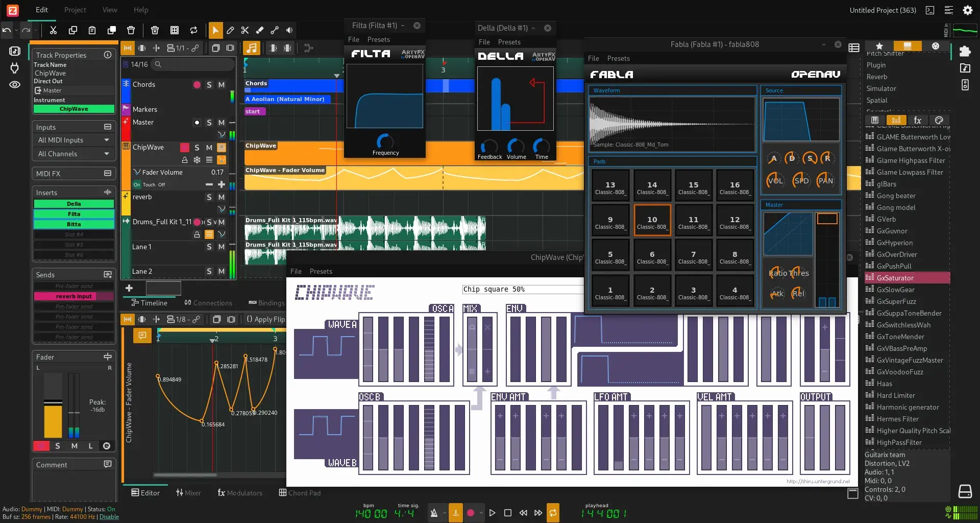Toggle the Loop button in the transport
Viewport: 980px width, 523px height.
pos(553,513)
